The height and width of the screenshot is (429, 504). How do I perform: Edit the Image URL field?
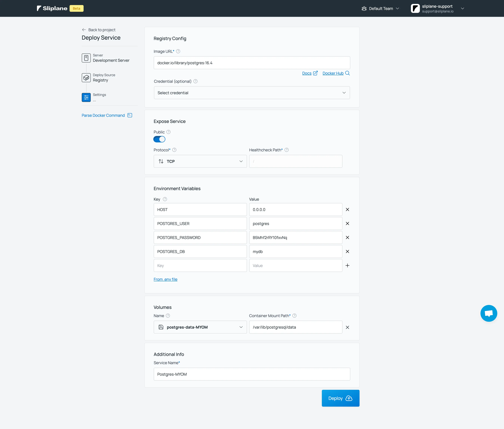click(x=252, y=63)
